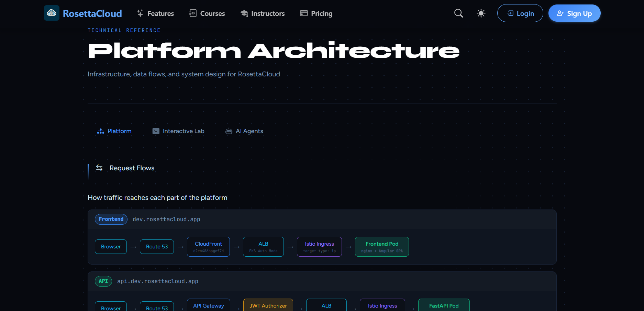Click the Login button

[520, 13]
